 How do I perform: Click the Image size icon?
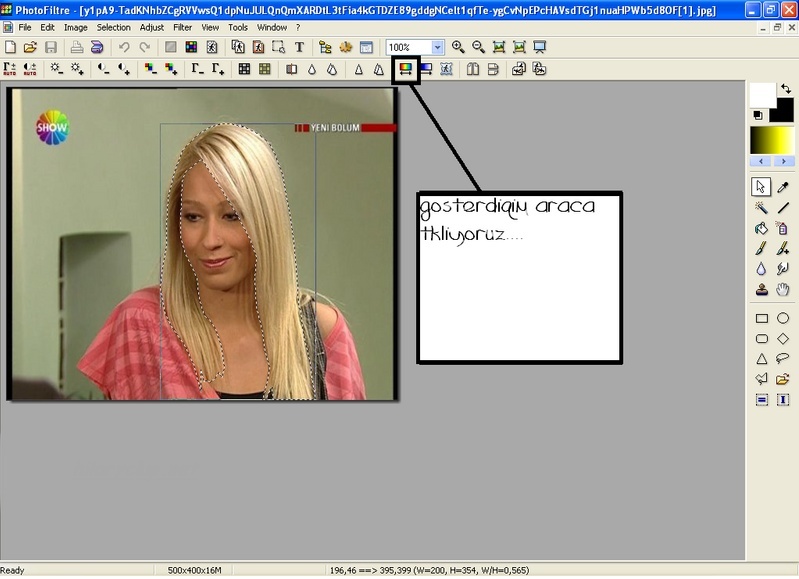point(238,47)
